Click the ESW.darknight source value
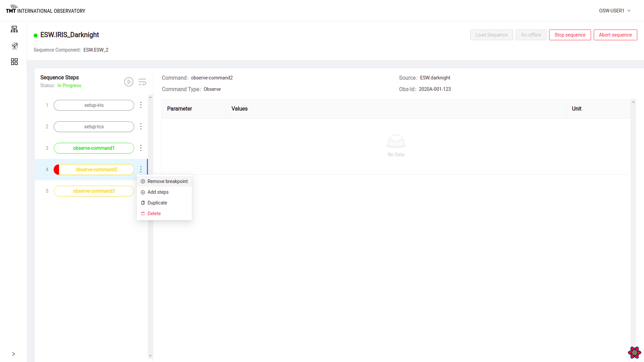Screen dimensions: 644x362 [435, 78]
